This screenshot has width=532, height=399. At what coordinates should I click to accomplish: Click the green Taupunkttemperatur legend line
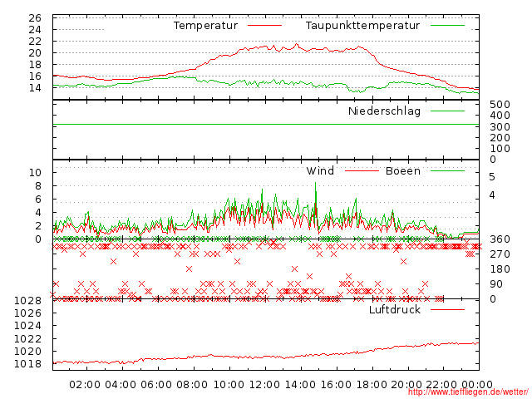click(x=447, y=26)
